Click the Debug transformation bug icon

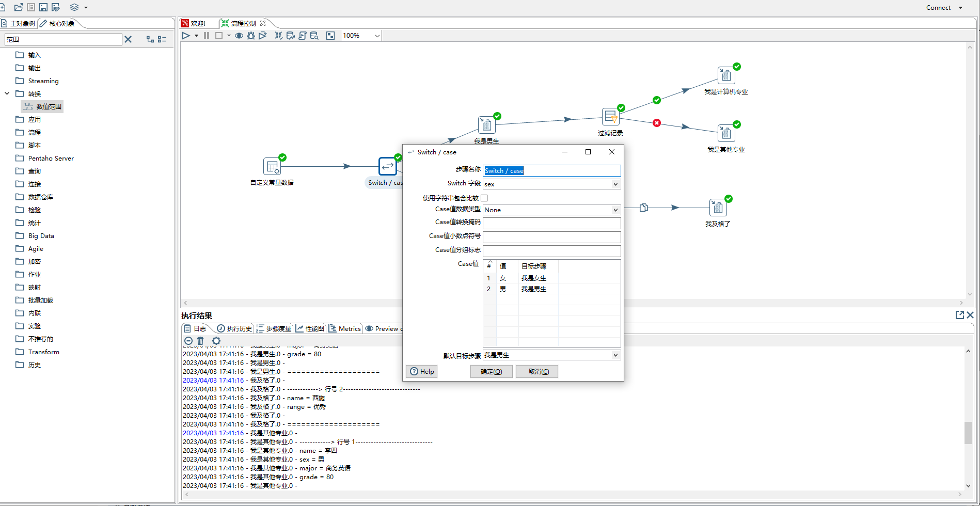click(251, 36)
